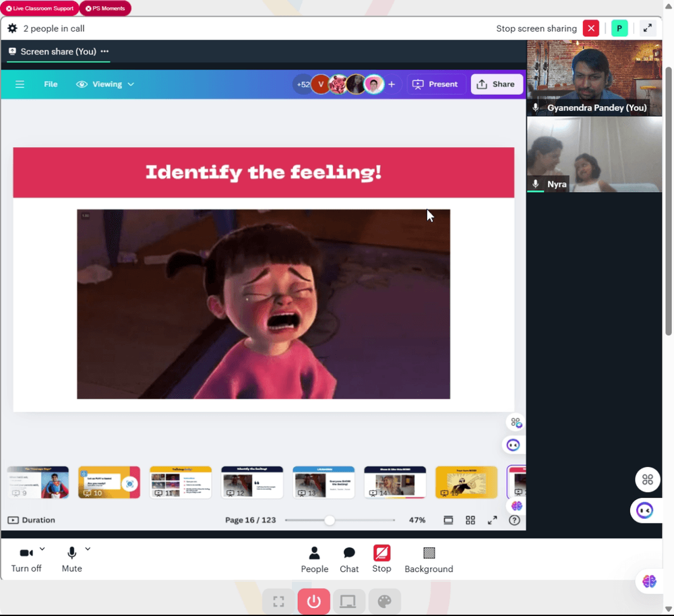Select slide 10 thumbnail

pyautogui.click(x=109, y=483)
